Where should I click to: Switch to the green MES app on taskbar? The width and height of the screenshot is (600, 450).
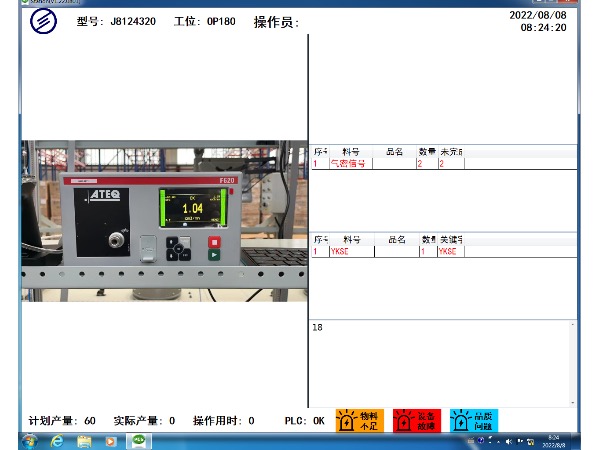pos(139,440)
